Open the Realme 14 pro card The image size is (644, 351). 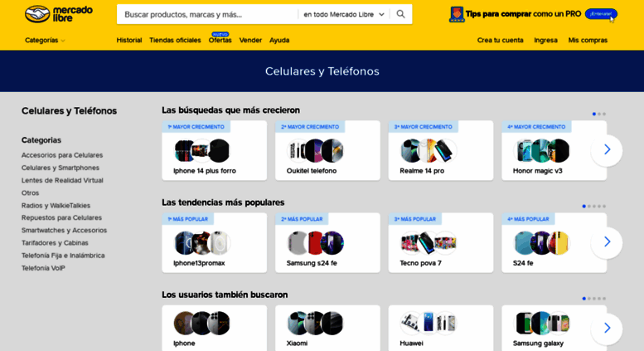[x=441, y=150]
